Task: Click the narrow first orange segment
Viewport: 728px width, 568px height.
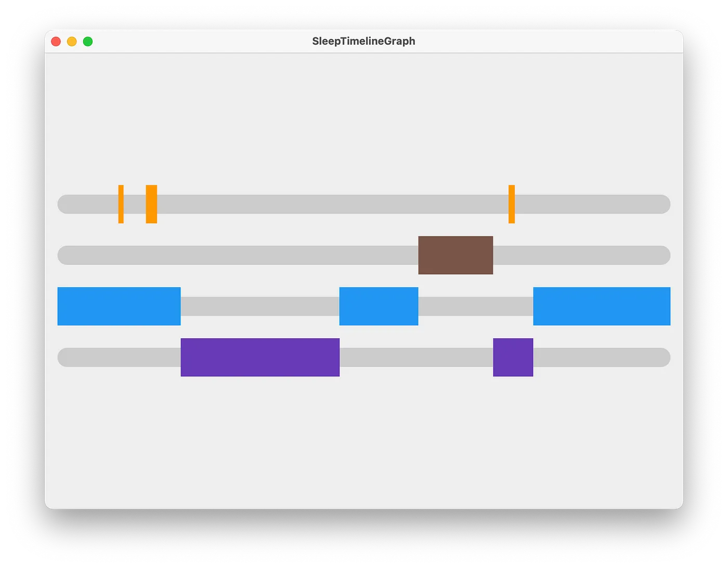Action: click(121, 204)
